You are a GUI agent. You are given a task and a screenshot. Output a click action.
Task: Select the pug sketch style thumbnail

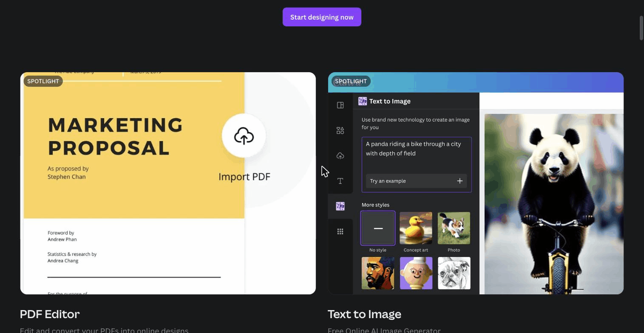point(454,273)
